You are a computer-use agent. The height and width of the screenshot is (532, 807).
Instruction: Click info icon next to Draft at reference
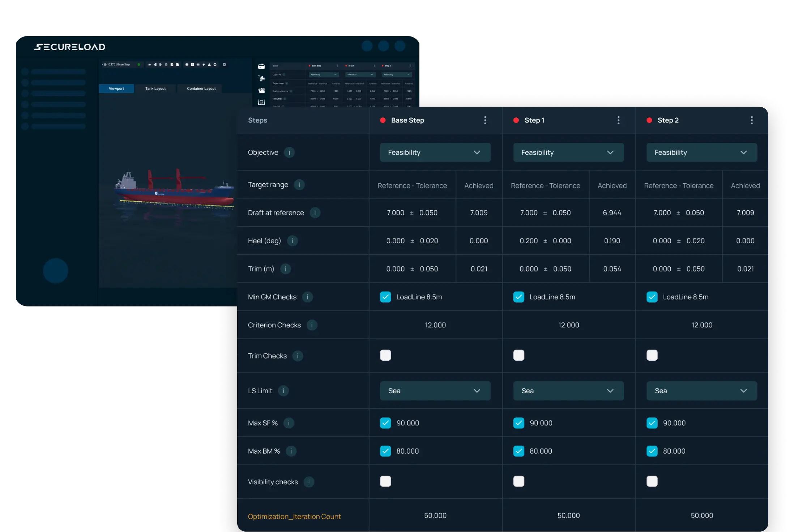pyautogui.click(x=315, y=213)
